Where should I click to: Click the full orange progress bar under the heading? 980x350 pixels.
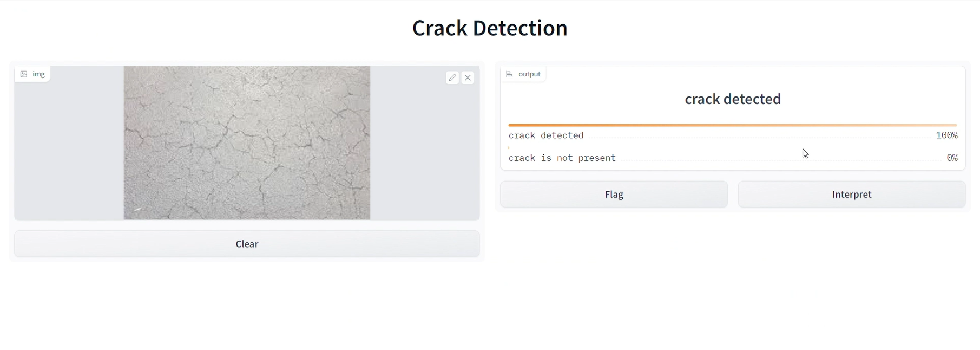tap(733, 125)
